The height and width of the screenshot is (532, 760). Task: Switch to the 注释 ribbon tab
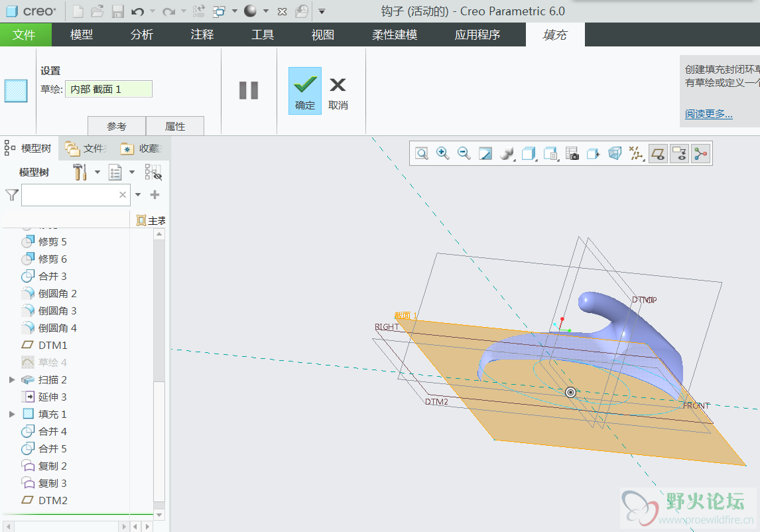(202, 34)
